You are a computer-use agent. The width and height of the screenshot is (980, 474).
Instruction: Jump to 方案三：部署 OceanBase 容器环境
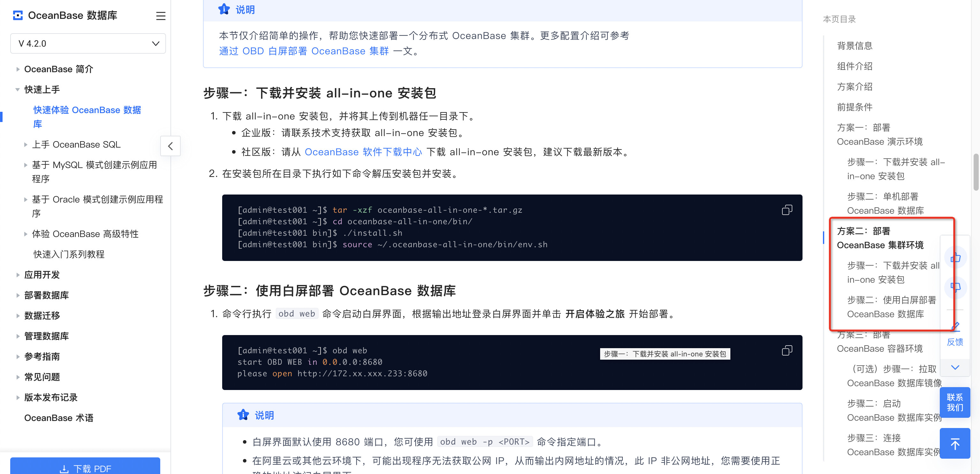(x=879, y=341)
